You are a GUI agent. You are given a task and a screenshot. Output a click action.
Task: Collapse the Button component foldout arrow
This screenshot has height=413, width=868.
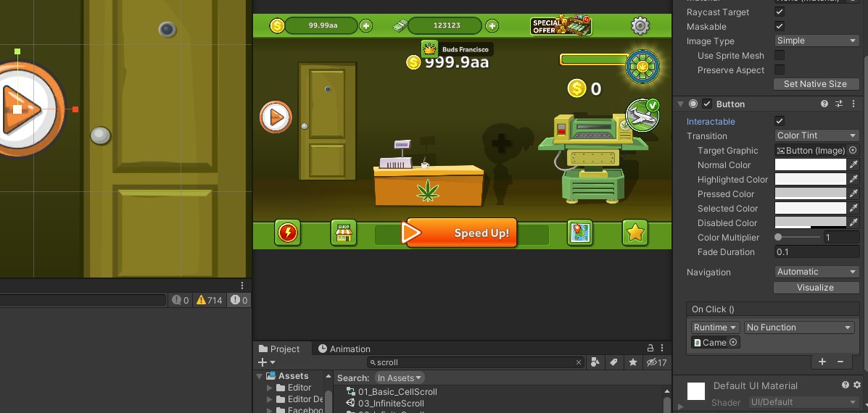tap(680, 104)
